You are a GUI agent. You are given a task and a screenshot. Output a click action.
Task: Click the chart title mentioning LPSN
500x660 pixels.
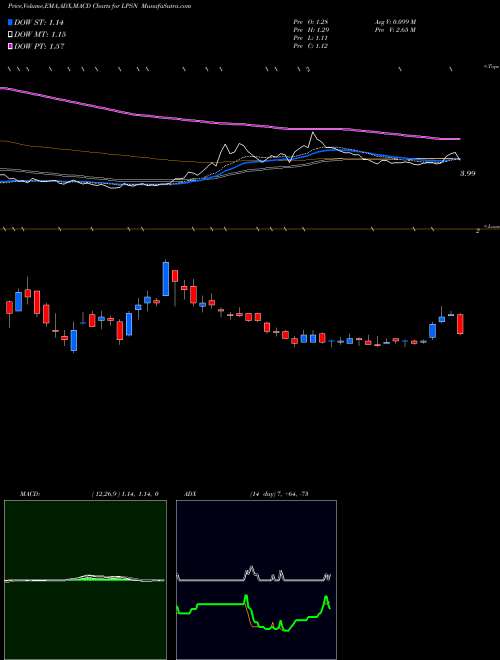click(x=99, y=6)
